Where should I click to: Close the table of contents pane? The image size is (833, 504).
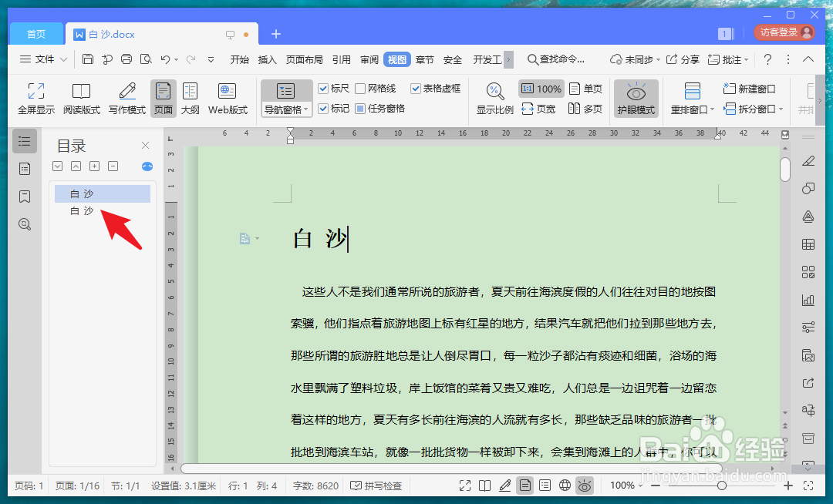[x=146, y=146]
